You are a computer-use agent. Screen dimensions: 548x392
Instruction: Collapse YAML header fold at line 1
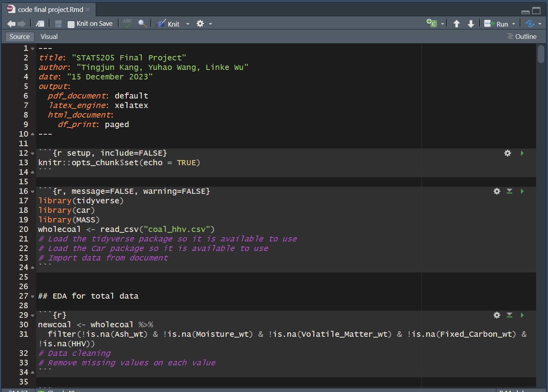point(33,48)
